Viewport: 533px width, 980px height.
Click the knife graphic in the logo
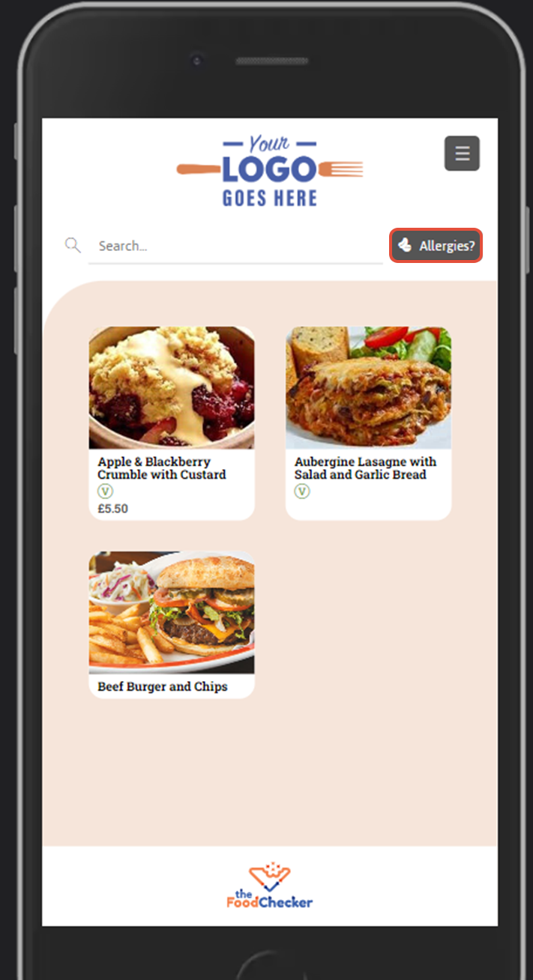point(198,169)
